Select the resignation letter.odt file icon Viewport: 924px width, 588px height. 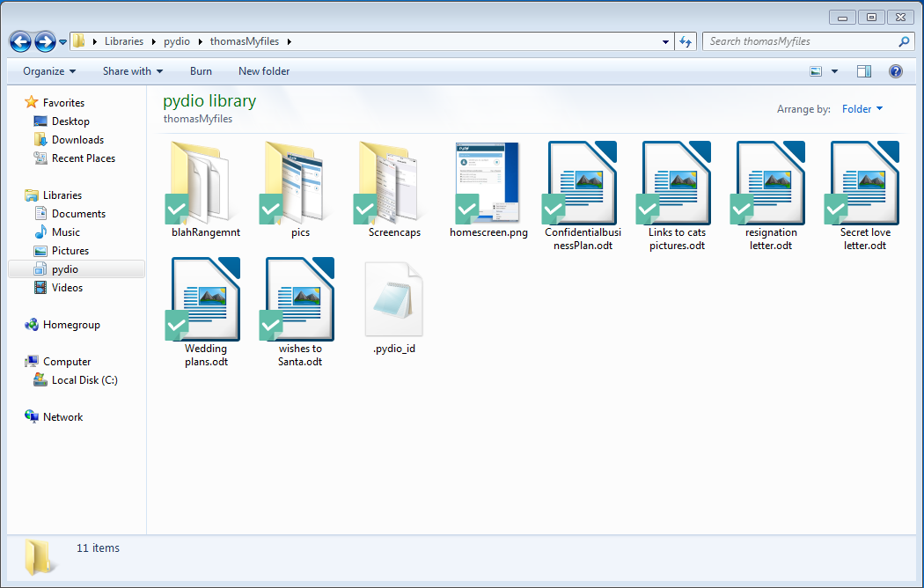coord(769,183)
